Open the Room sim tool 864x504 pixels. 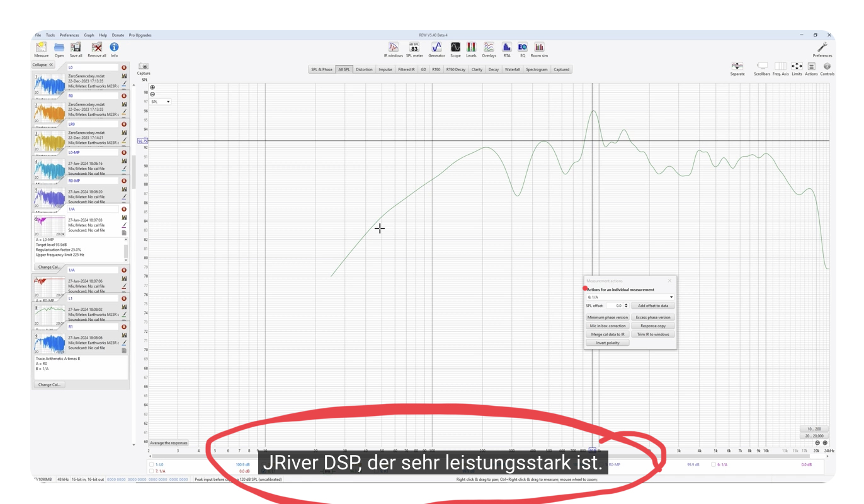[x=539, y=47]
